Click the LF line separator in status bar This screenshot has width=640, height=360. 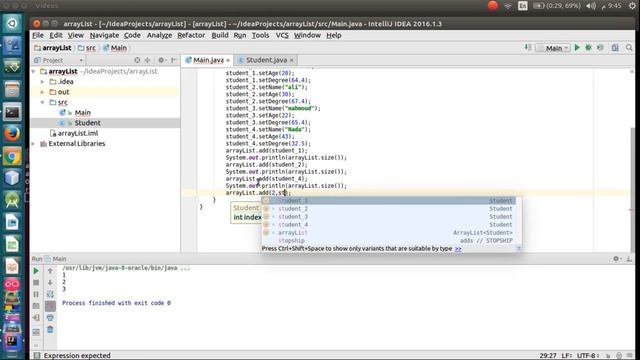567,356
